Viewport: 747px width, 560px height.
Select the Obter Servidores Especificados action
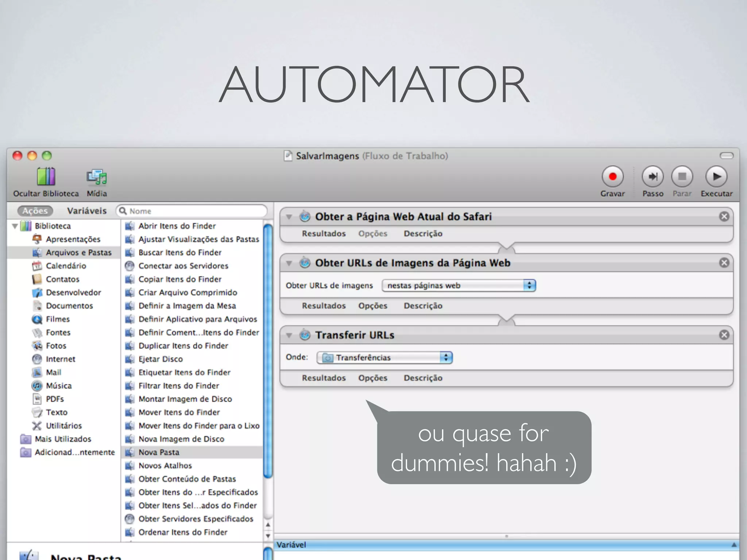pos(189,519)
